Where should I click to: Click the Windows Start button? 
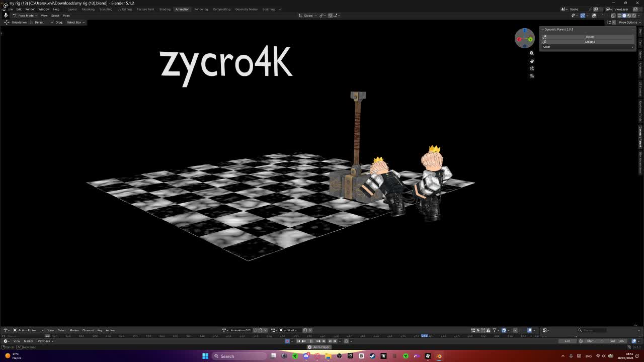pos(205,356)
